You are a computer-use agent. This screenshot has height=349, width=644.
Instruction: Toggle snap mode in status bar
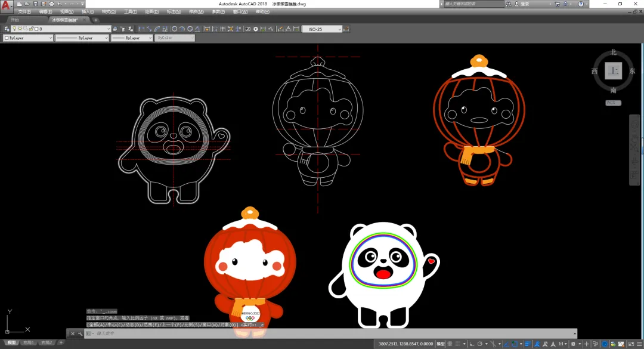coord(457,344)
